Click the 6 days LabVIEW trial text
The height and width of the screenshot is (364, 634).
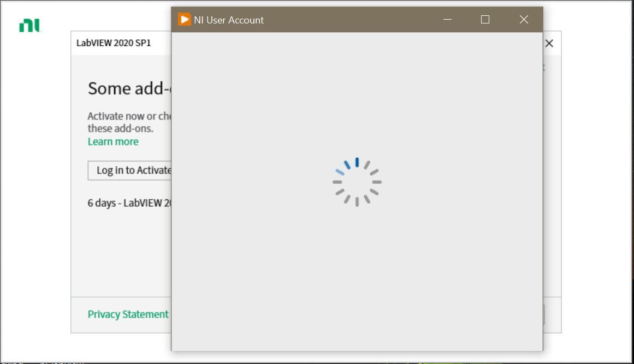[129, 202]
